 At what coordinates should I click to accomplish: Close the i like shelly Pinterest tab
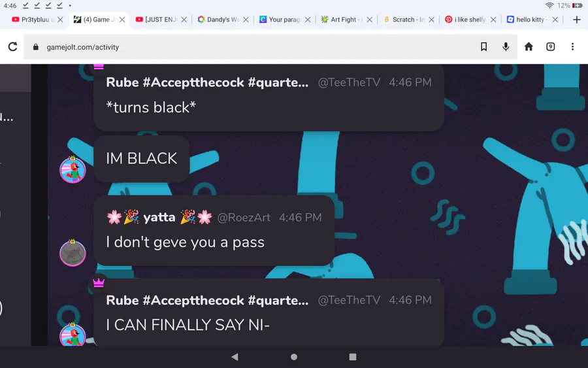tap(493, 20)
